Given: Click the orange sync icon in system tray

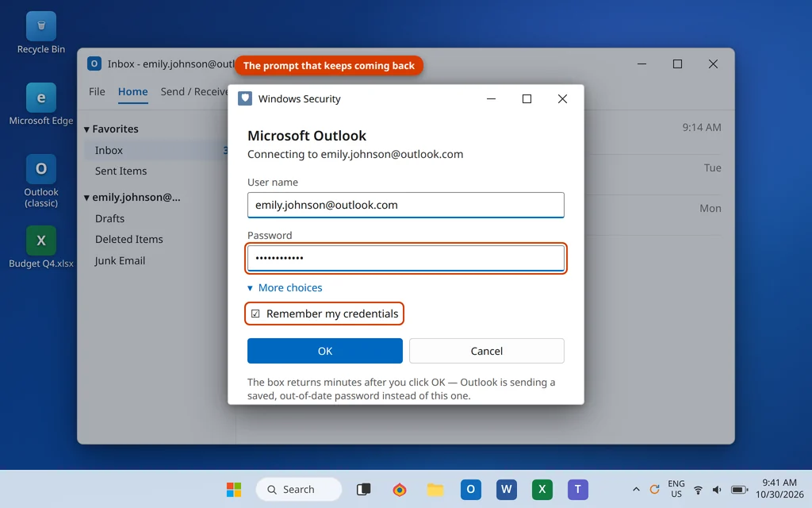Looking at the screenshot, I should pyautogui.click(x=654, y=489).
